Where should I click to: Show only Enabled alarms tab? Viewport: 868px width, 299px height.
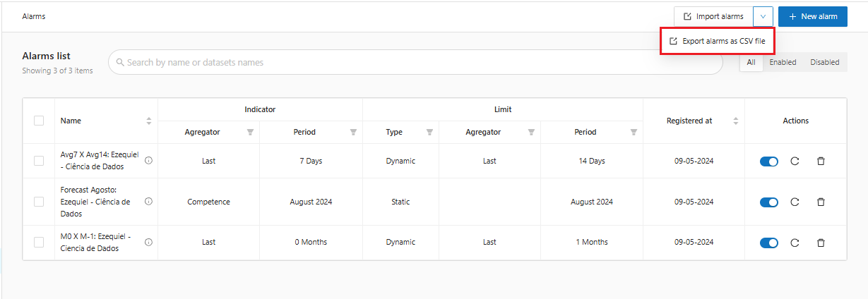tap(783, 62)
